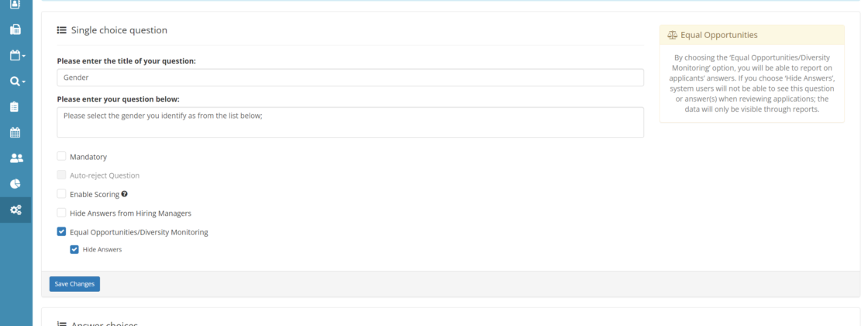
Task: Open the users group sidebar icon
Action: point(15,158)
